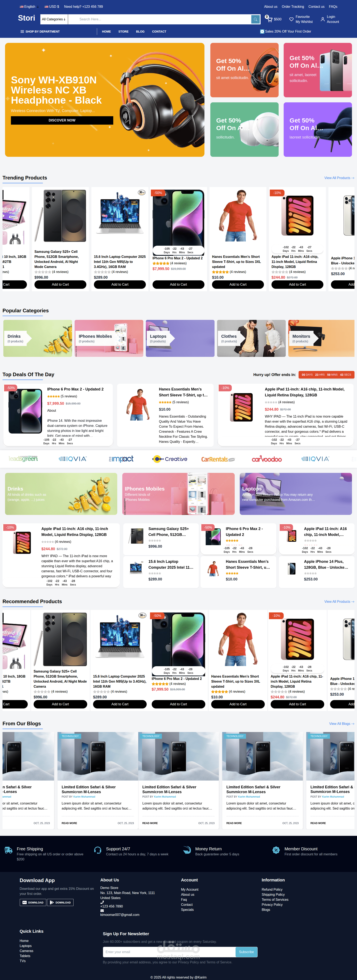Open the BLOG menu item
This screenshot has height=980, width=357.
[140, 32]
